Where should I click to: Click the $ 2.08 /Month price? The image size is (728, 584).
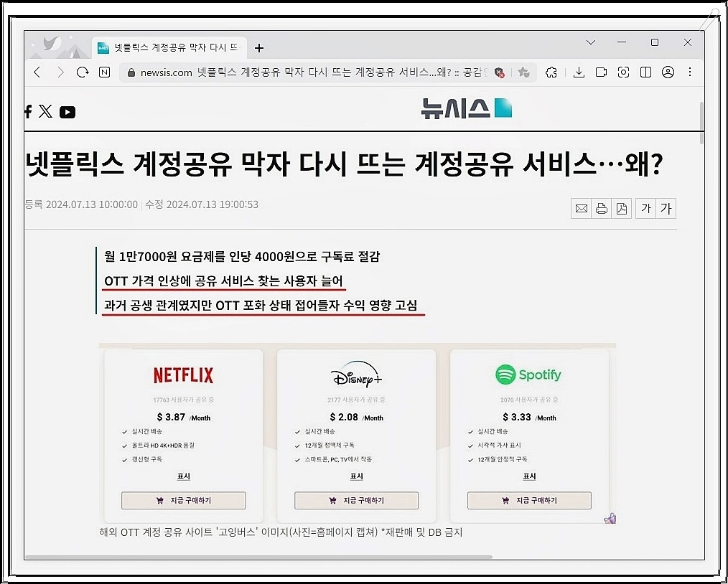[x=357, y=417]
